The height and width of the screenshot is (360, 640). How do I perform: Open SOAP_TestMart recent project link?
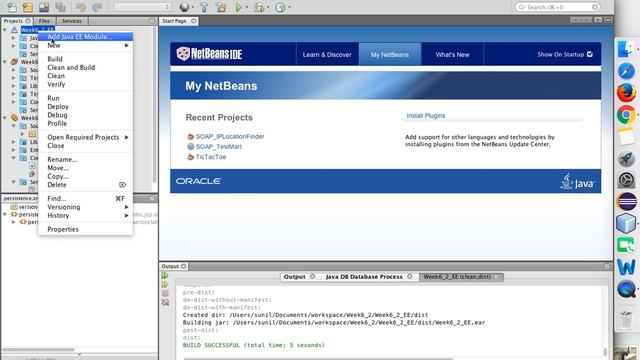[x=218, y=147]
